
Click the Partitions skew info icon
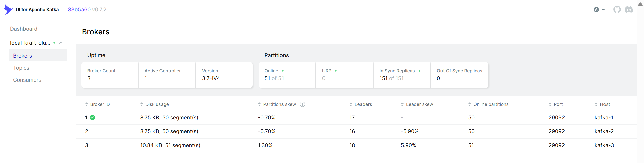pos(302,104)
